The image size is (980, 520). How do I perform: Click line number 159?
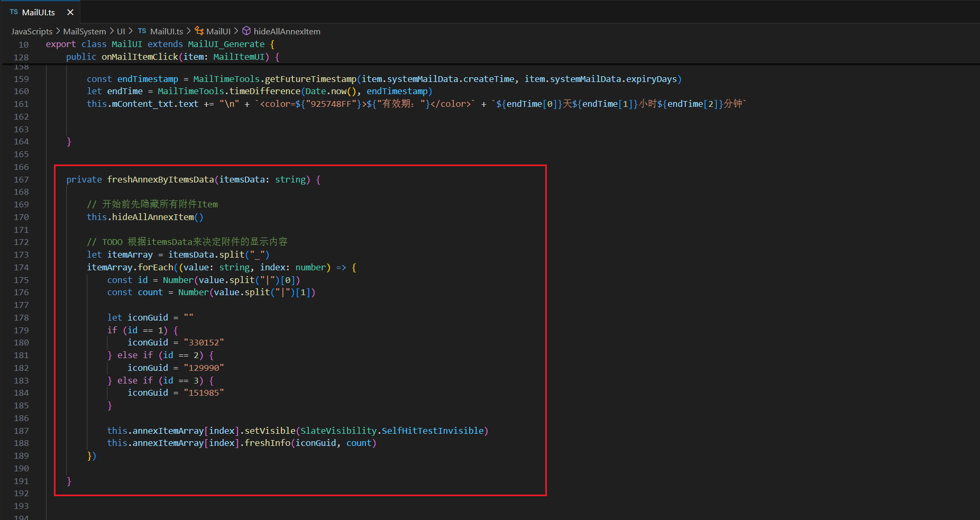click(21, 79)
